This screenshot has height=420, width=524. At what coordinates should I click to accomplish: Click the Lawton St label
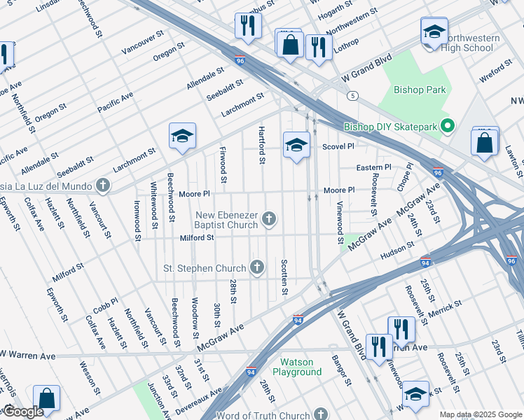point(514,162)
